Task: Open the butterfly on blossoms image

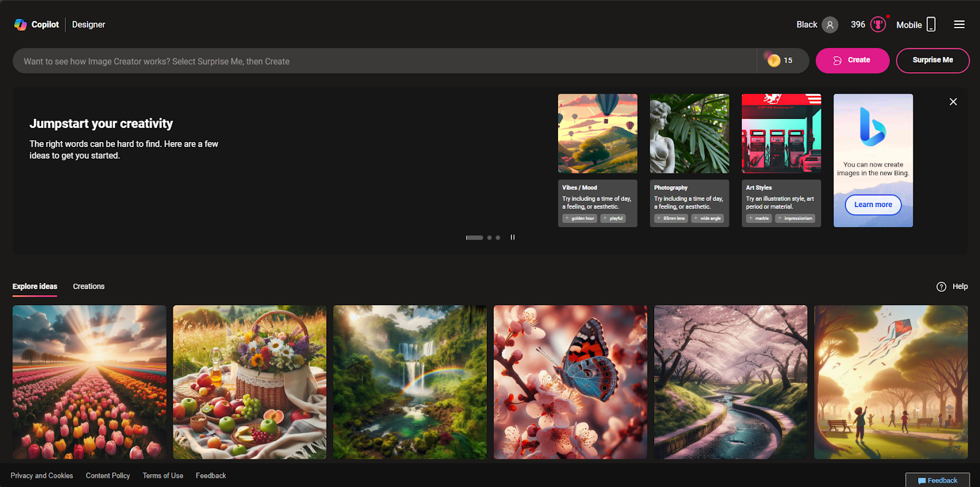Action: tap(570, 382)
